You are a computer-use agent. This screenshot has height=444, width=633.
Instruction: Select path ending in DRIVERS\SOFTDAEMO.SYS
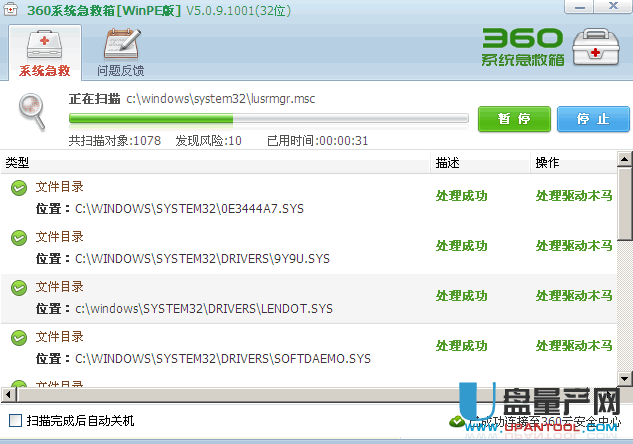tap(223, 359)
